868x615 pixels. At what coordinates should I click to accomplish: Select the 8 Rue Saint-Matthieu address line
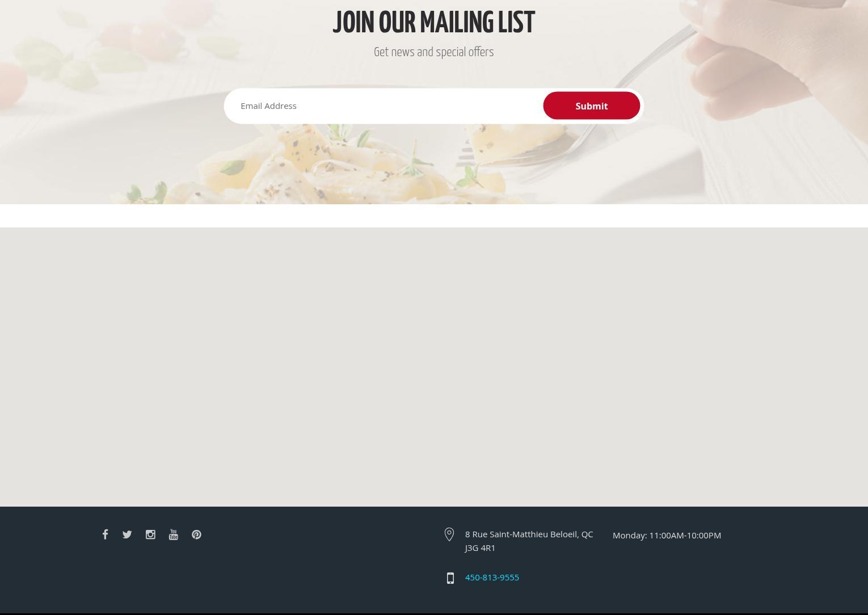point(529,534)
